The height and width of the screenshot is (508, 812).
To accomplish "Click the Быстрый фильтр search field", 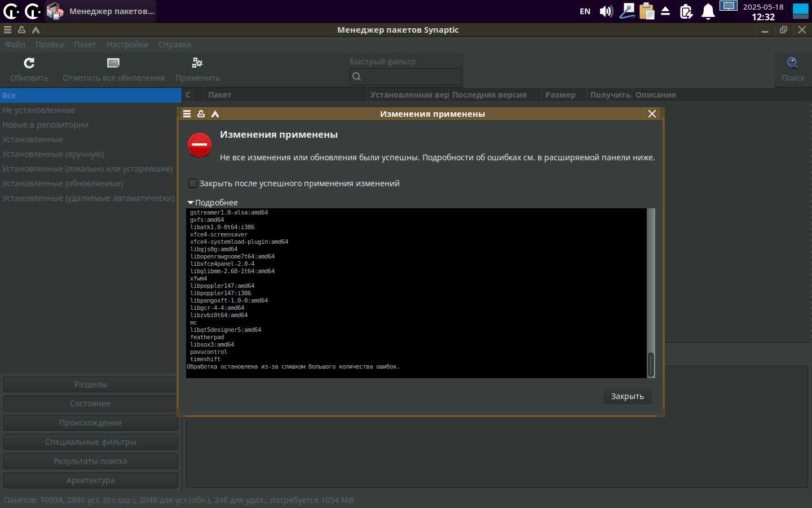I will click(x=405, y=77).
